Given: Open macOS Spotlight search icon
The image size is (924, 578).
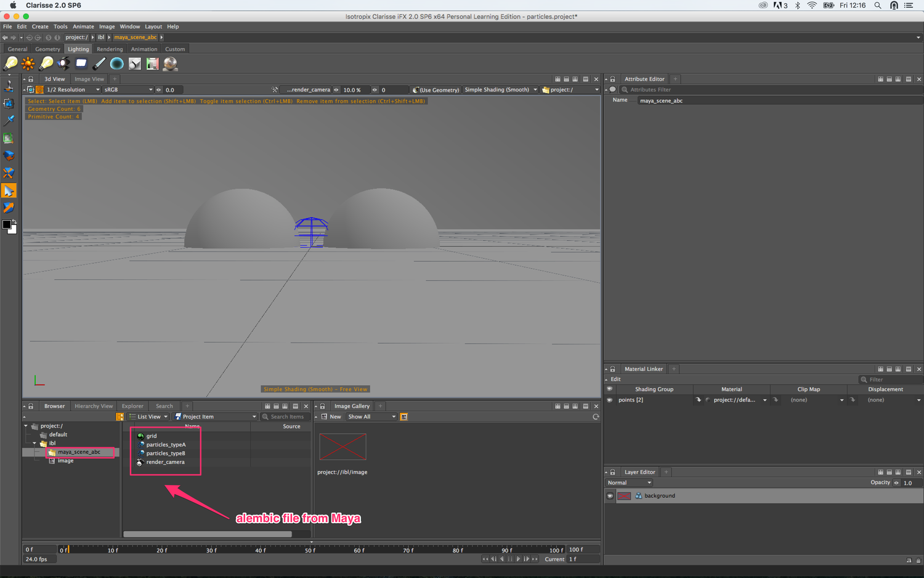Looking at the screenshot, I should (878, 6).
